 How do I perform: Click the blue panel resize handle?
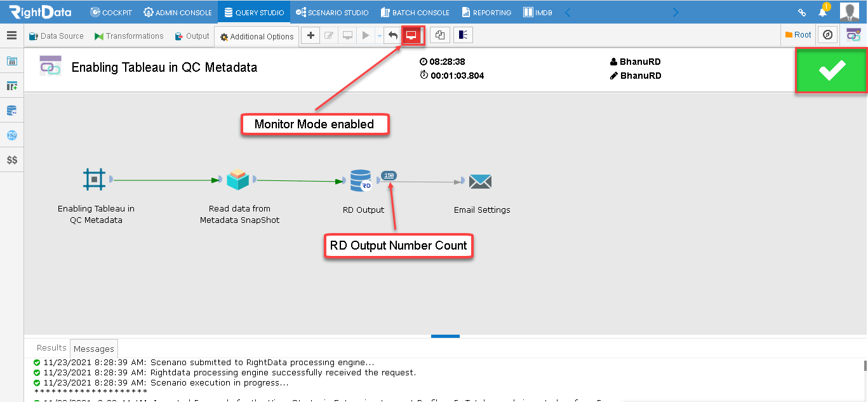[445, 336]
